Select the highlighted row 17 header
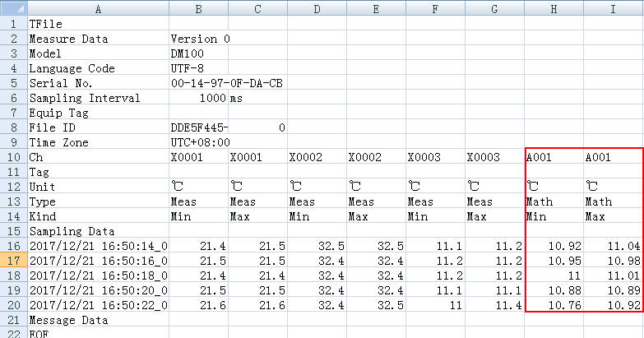 (x=12, y=261)
